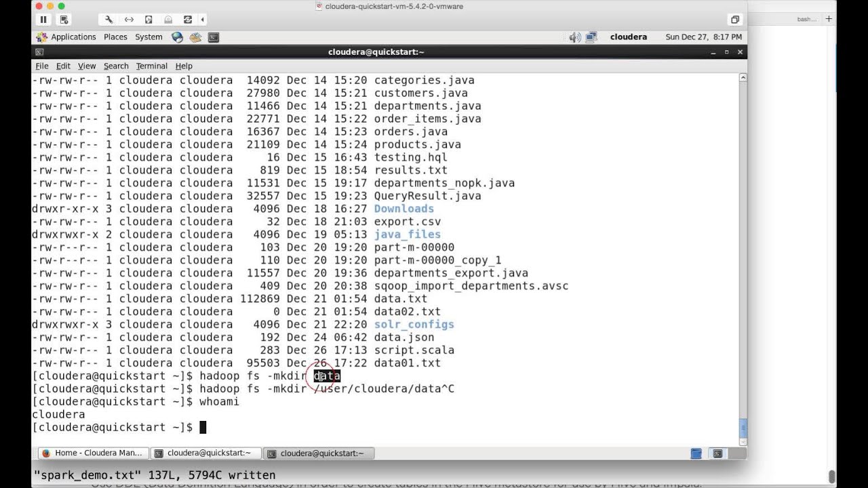Open the terminal View menu
Viewport: 868px width, 488px height.
click(x=87, y=66)
